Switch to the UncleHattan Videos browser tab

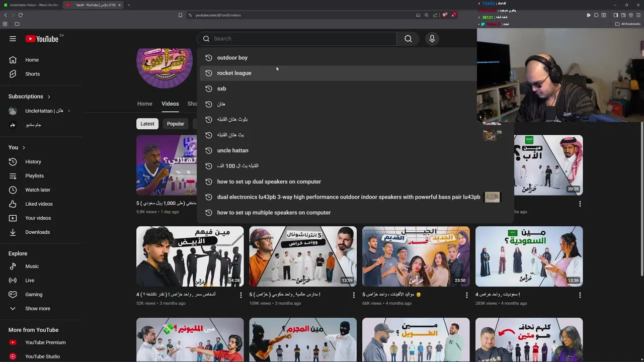click(31, 5)
